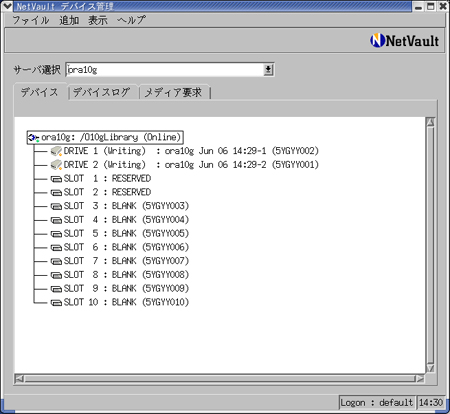Select SLOT 4 : BLANK (5YGYY004)

[126, 220]
